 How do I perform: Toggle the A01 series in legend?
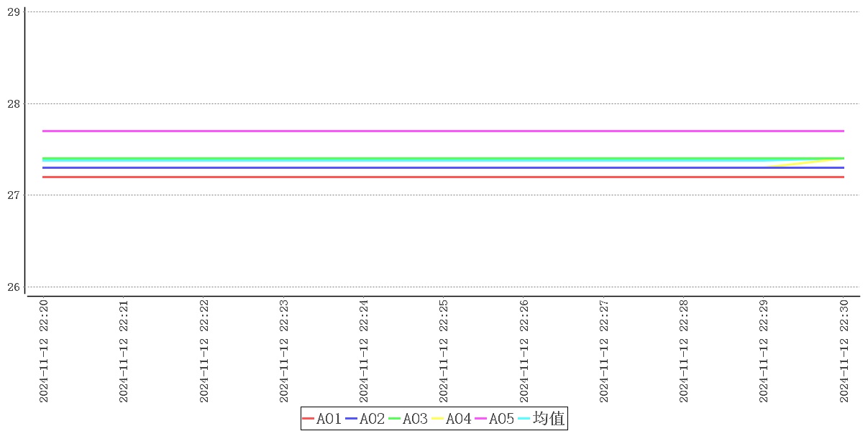[322, 419]
